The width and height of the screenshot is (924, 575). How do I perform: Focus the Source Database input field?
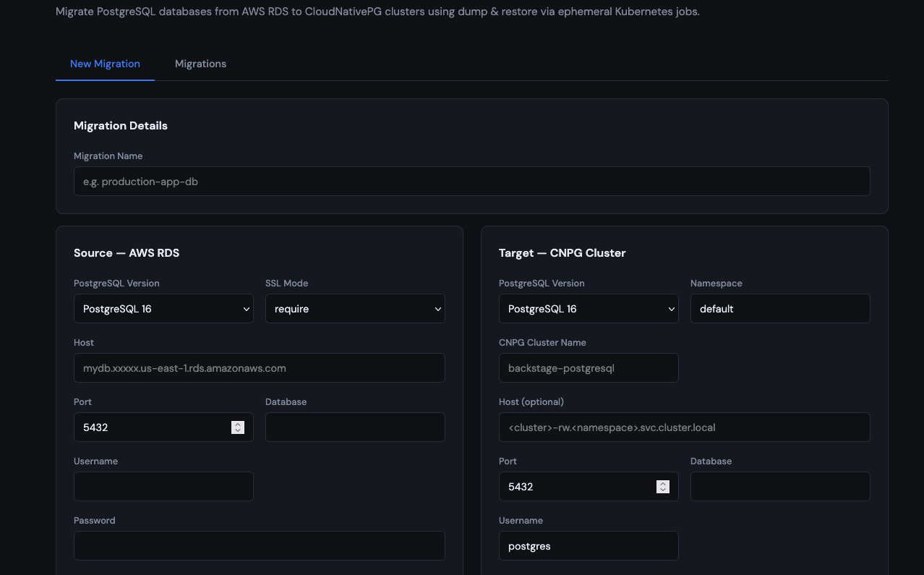[x=355, y=427]
